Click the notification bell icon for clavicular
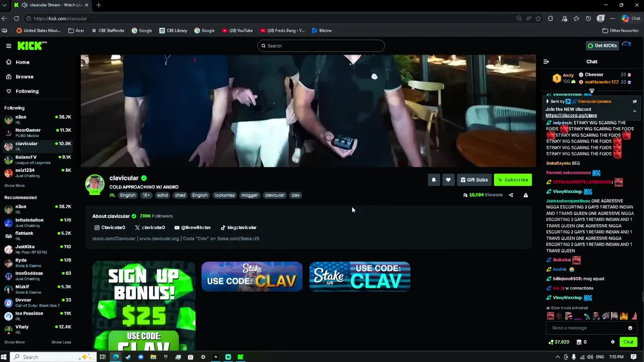Viewport: 644px width, 362px height. [434, 180]
